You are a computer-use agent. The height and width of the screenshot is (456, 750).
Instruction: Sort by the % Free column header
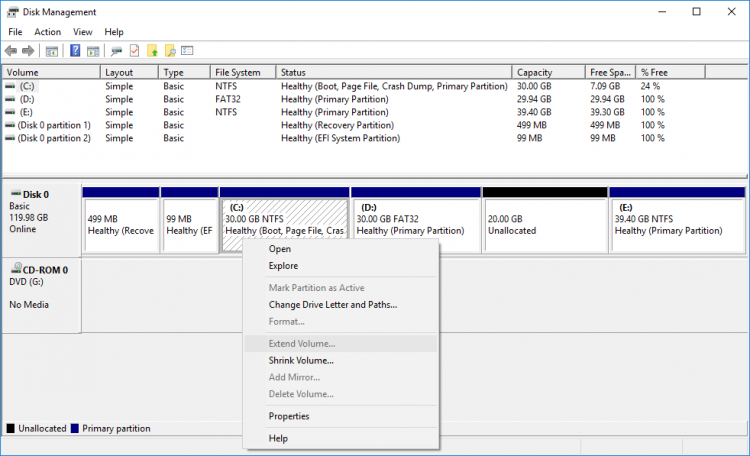670,72
